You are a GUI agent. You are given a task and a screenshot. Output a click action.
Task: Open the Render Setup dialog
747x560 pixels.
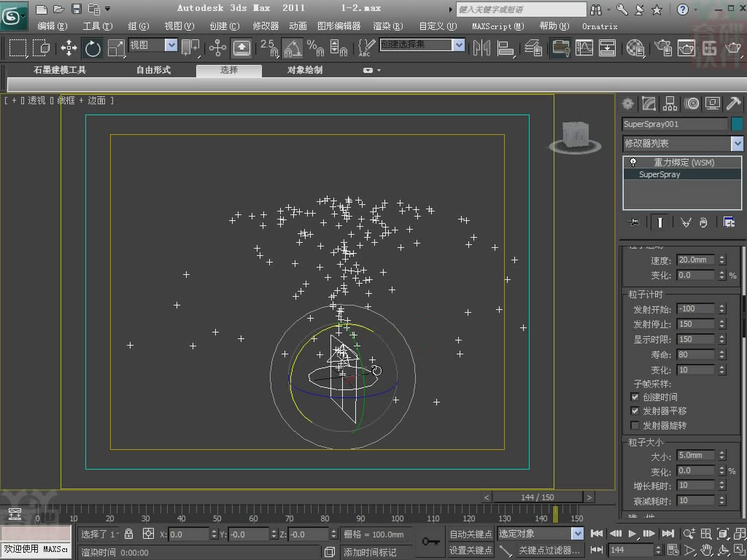(662, 47)
